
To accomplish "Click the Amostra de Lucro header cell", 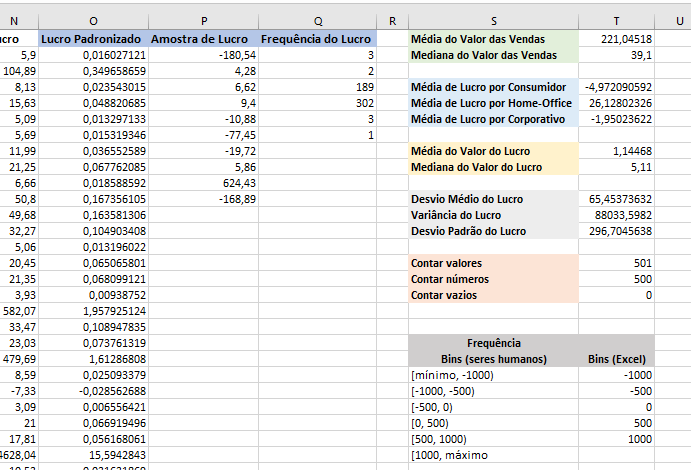I will tap(204, 39).
